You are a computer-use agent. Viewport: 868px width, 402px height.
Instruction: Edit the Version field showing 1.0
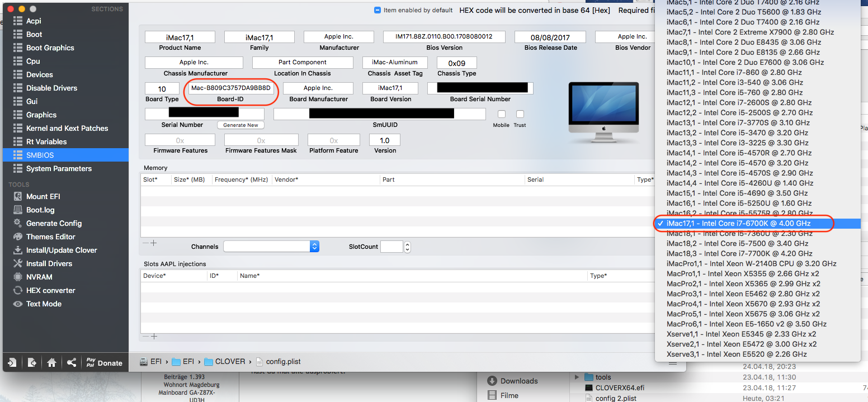tap(385, 140)
